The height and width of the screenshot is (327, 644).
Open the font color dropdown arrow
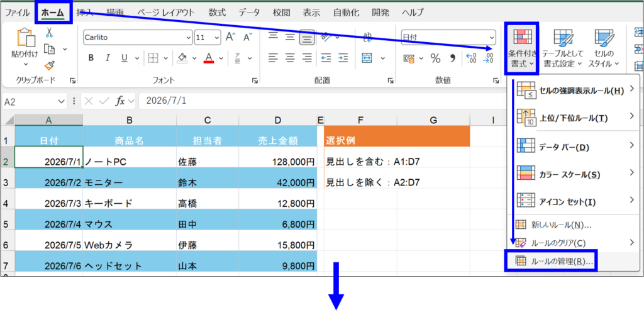[x=221, y=58]
